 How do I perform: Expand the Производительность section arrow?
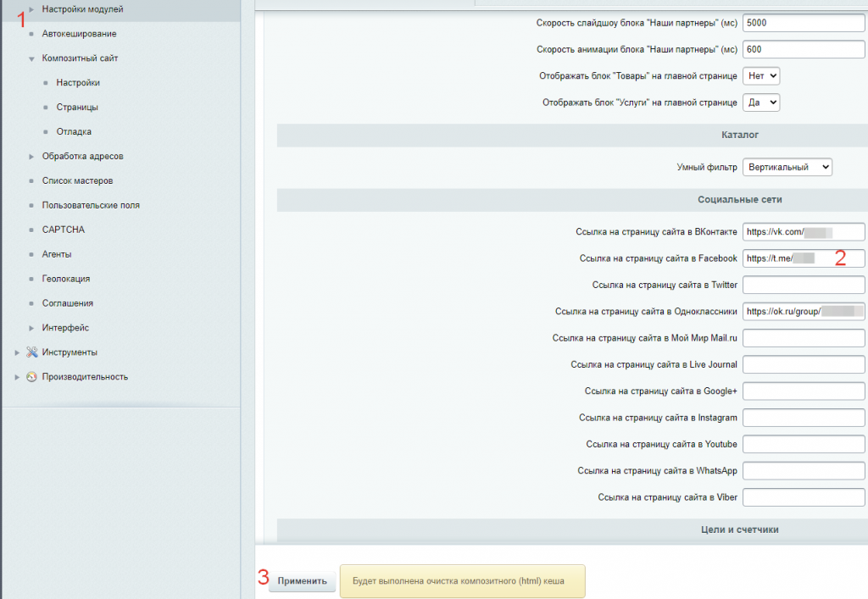click(x=17, y=377)
